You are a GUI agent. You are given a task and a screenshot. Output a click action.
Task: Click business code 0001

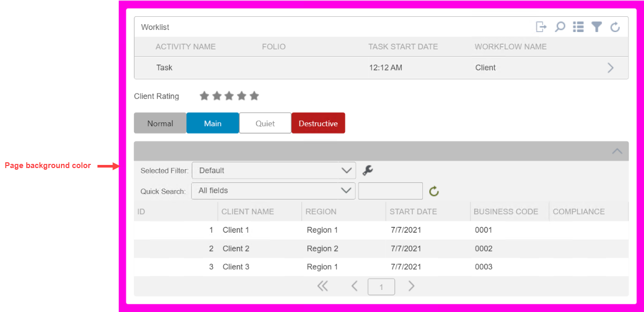pyautogui.click(x=483, y=230)
